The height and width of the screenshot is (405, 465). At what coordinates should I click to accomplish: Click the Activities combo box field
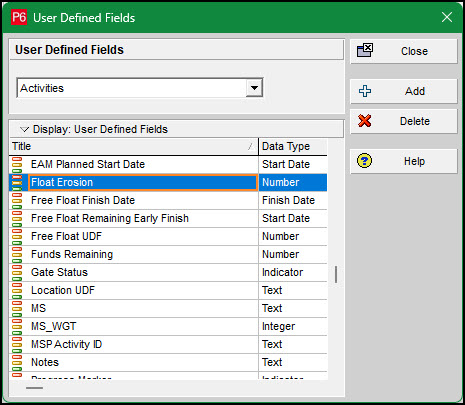click(140, 88)
